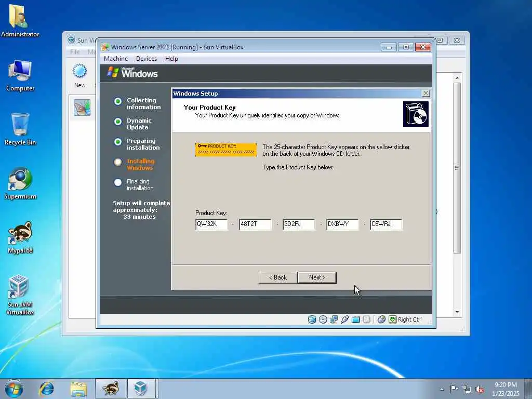
Task: Click the Dynamic Update step indicator
Action: click(x=118, y=122)
